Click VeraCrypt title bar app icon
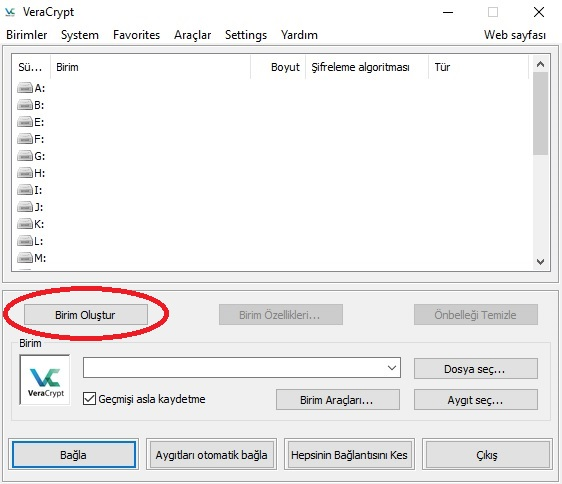The image size is (562, 484). pos(10,12)
